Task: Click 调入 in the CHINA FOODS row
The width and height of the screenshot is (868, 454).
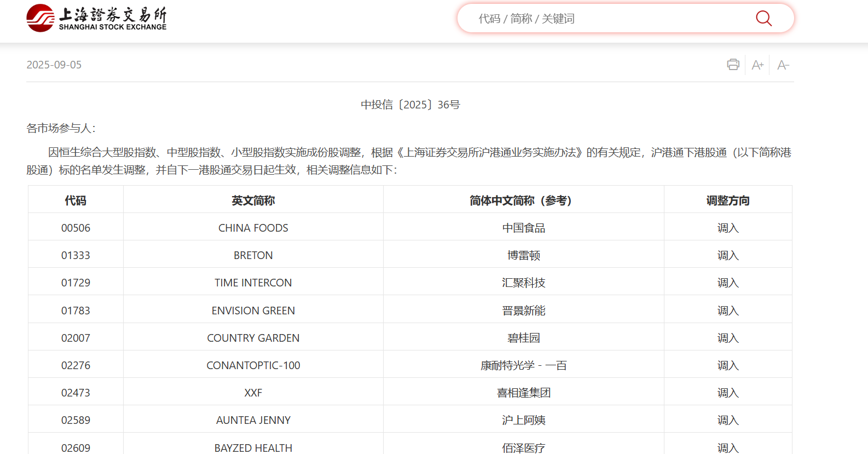Action: tap(728, 228)
